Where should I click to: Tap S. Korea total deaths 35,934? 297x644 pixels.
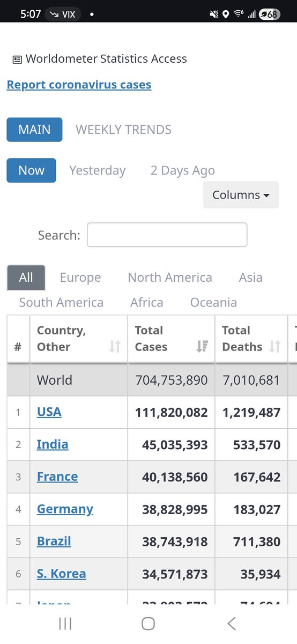point(259,574)
